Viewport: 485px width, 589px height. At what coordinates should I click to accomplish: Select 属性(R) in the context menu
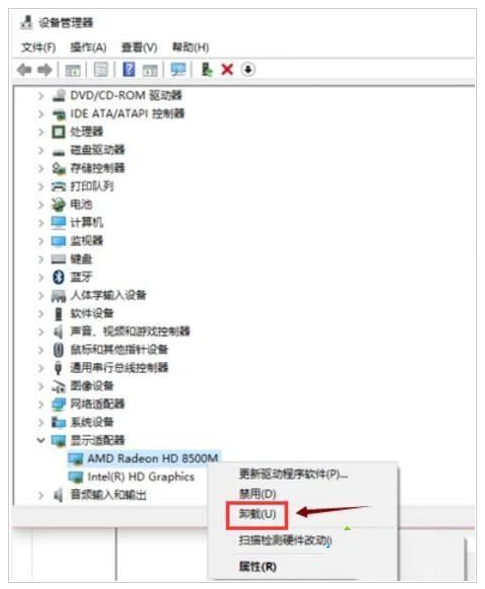[x=258, y=566]
